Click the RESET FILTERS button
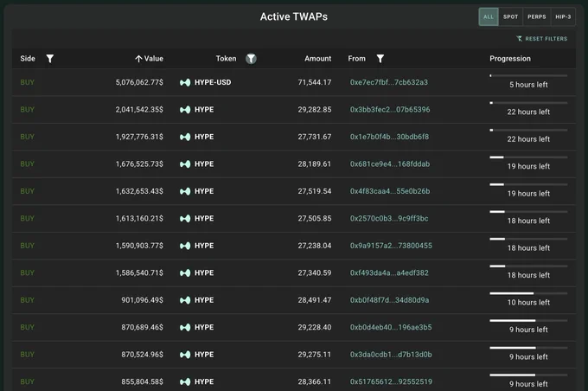The width and height of the screenshot is (588, 391). point(542,39)
